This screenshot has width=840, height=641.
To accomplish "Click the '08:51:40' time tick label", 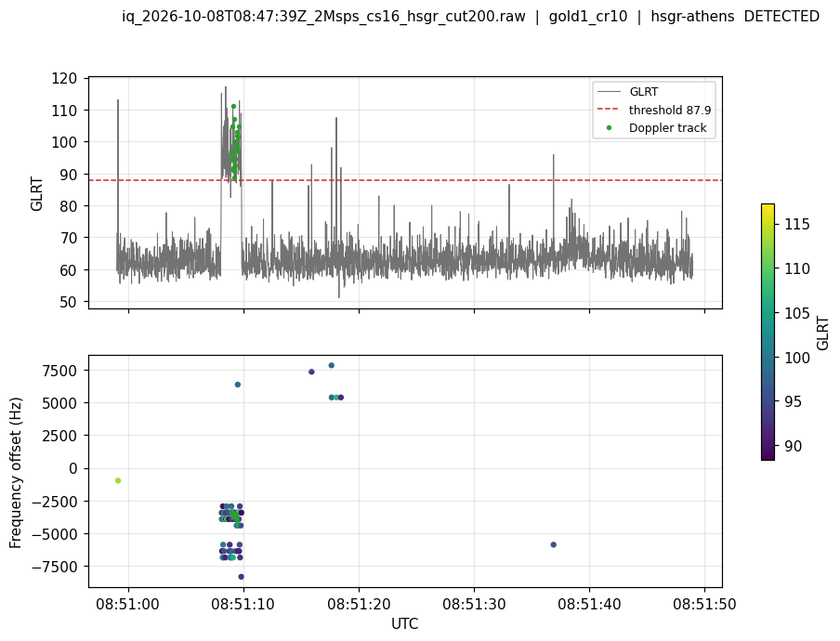I will click(589, 605).
